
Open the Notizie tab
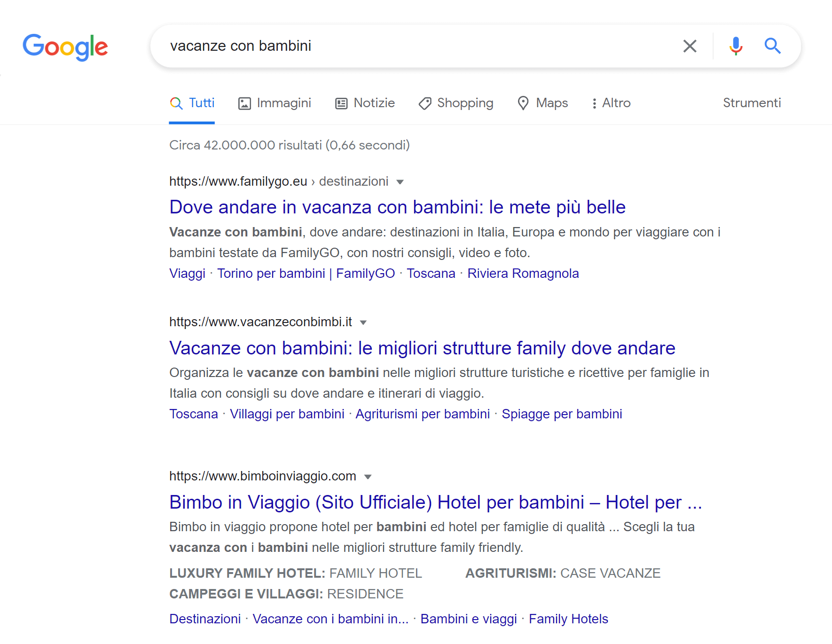[365, 103]
